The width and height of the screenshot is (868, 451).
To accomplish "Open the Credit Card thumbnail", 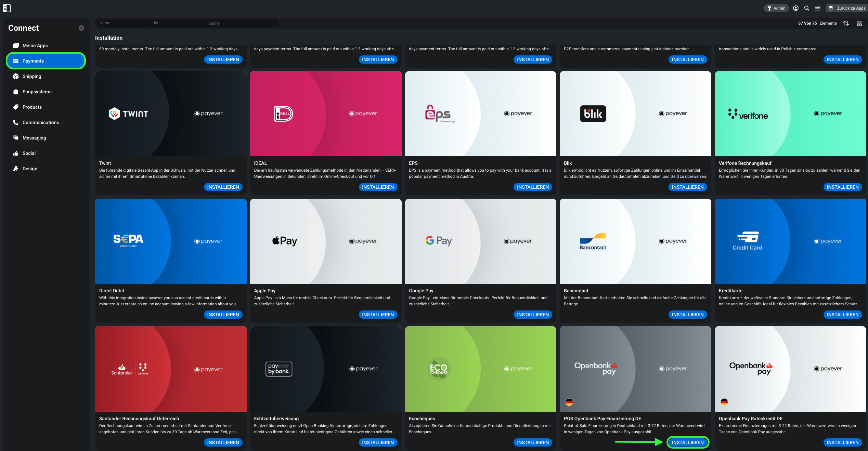I will tap(790, 241).
